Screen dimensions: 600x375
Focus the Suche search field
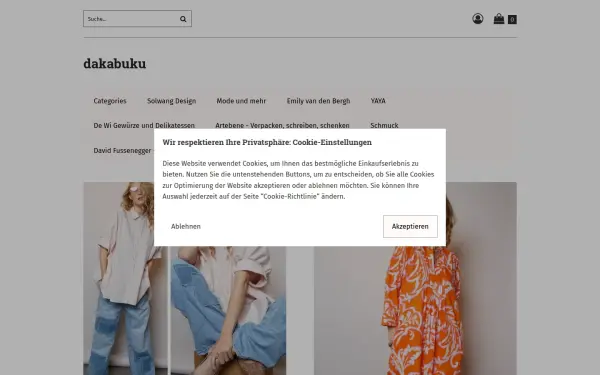click(137, 19)
